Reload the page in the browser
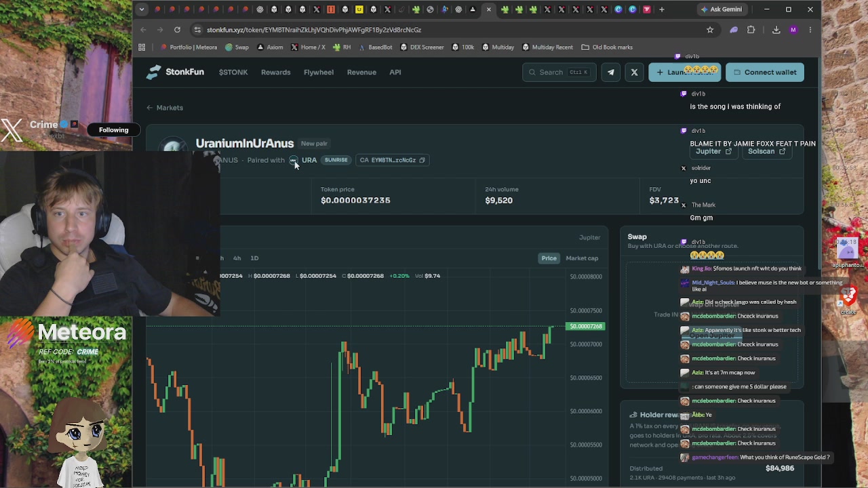 pyautogui.click(x=177, y=30)
